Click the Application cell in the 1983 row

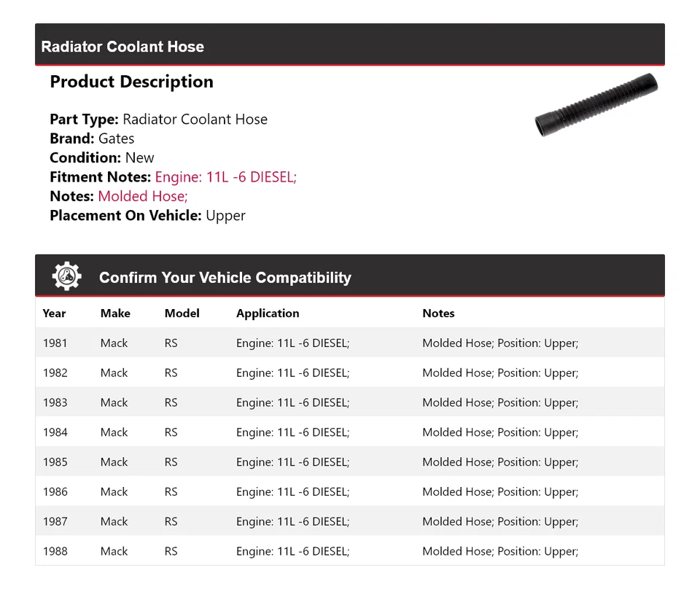point(293,402)
